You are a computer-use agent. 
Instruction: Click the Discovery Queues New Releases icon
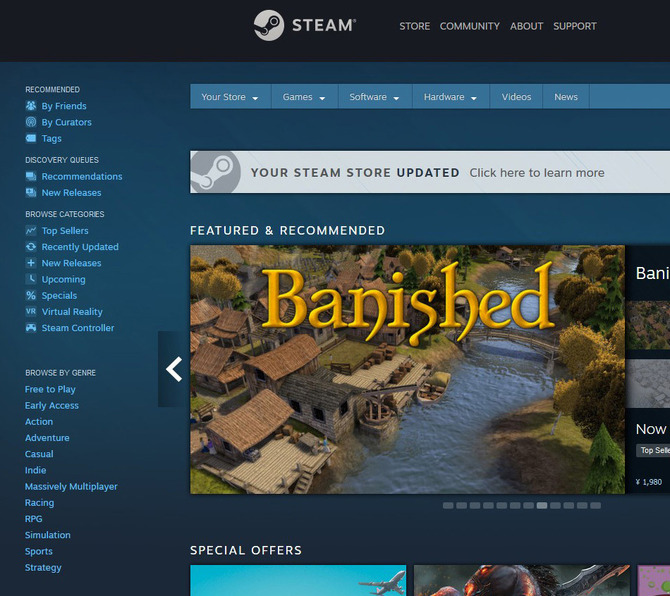point(31,192)
